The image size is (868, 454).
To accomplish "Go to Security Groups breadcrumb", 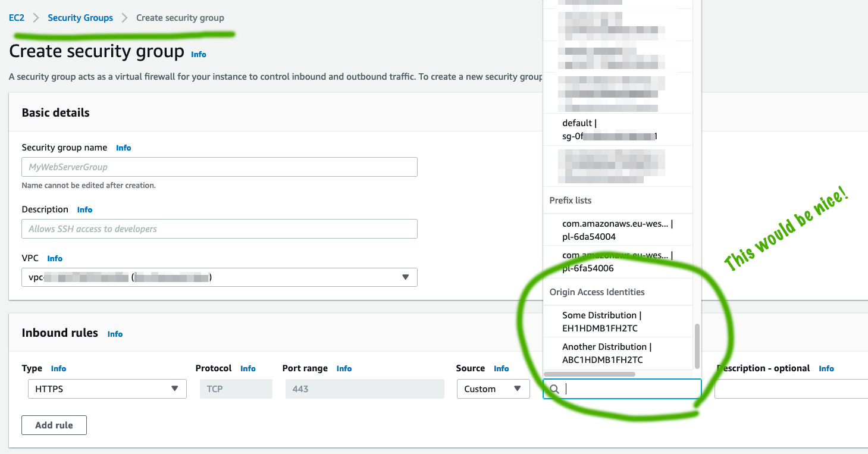I will [x=80, y=18].
